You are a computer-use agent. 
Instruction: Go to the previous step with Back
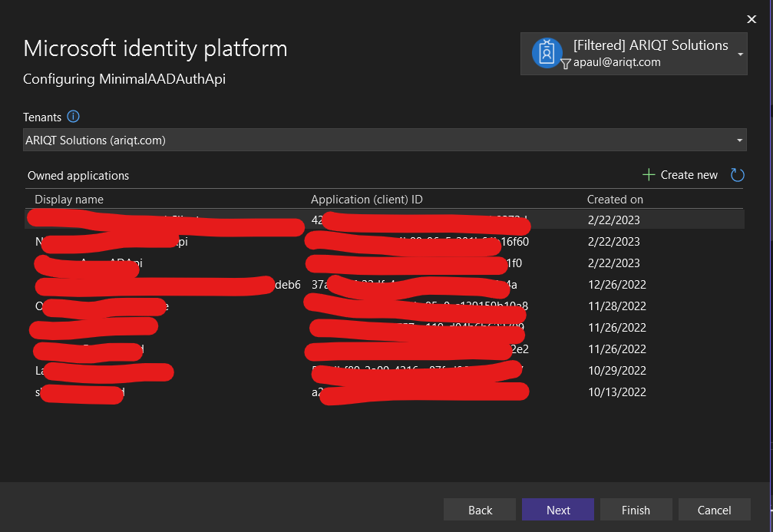point(480,510)
